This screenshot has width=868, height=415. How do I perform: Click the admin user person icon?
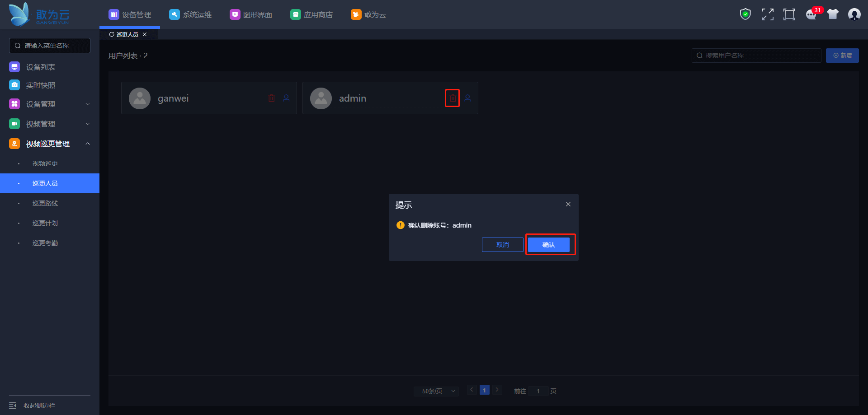click(467, 98)
